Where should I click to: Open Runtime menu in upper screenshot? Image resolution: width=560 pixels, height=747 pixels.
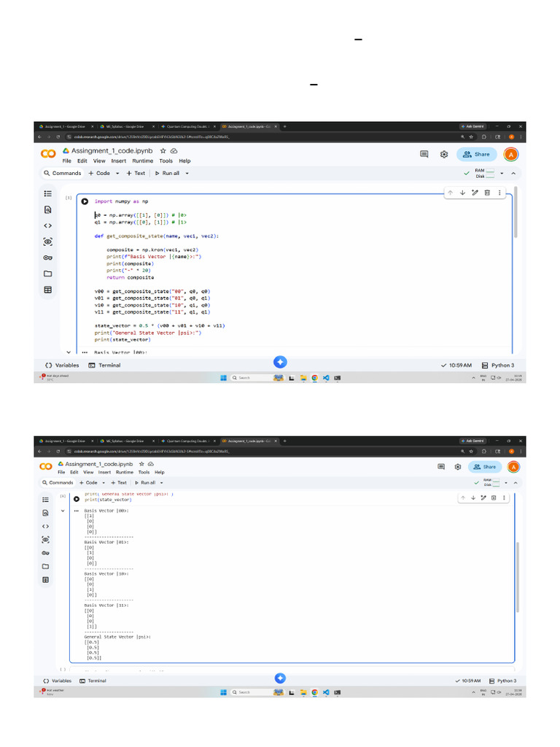click(143, 161)
